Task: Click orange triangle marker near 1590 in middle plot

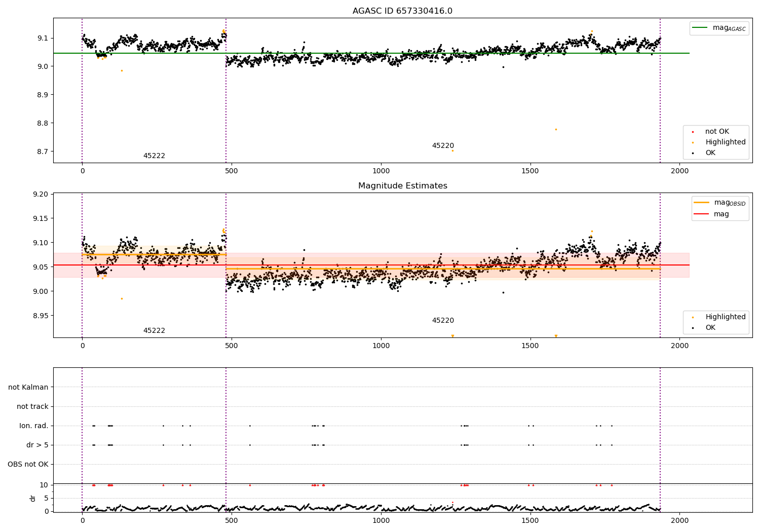Action: click(x=556, y=336)
